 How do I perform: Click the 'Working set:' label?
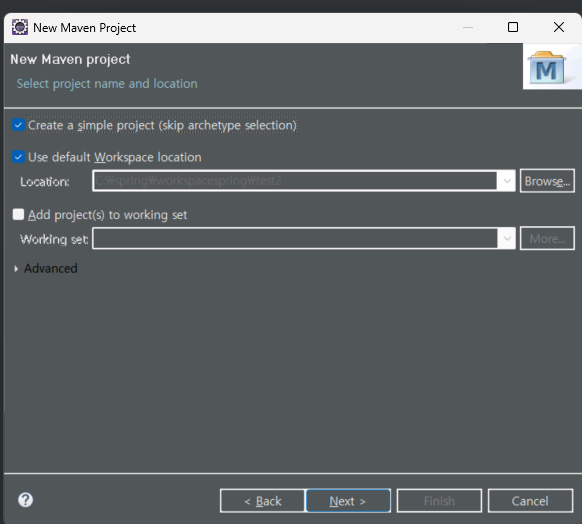pyautogui.click(x=54, y=239)
